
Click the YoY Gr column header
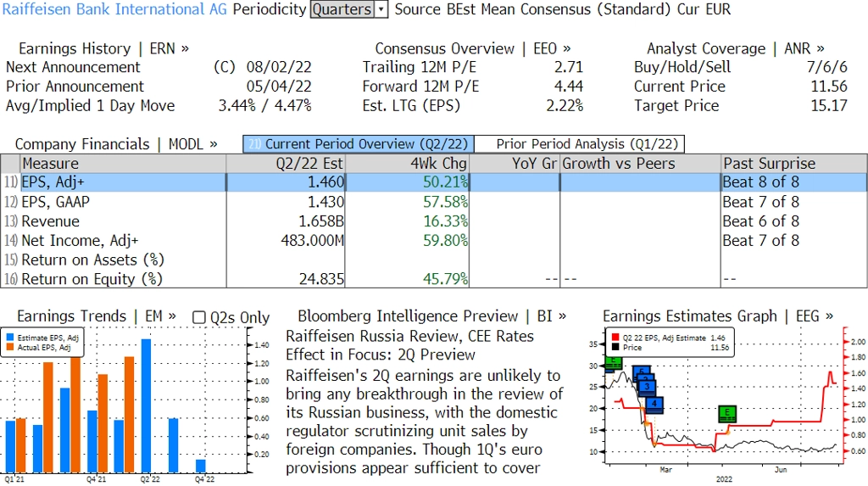(515, 164)
